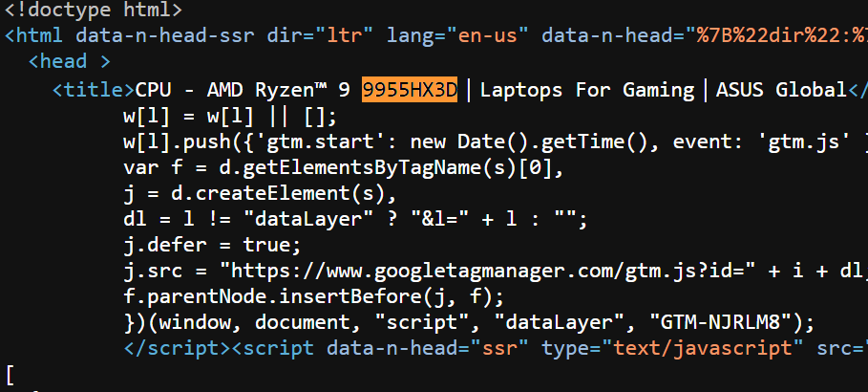The height and width of the screenshot is (392, 868).
Task: Click the <title> opening tag
Action: pos(94,90)
